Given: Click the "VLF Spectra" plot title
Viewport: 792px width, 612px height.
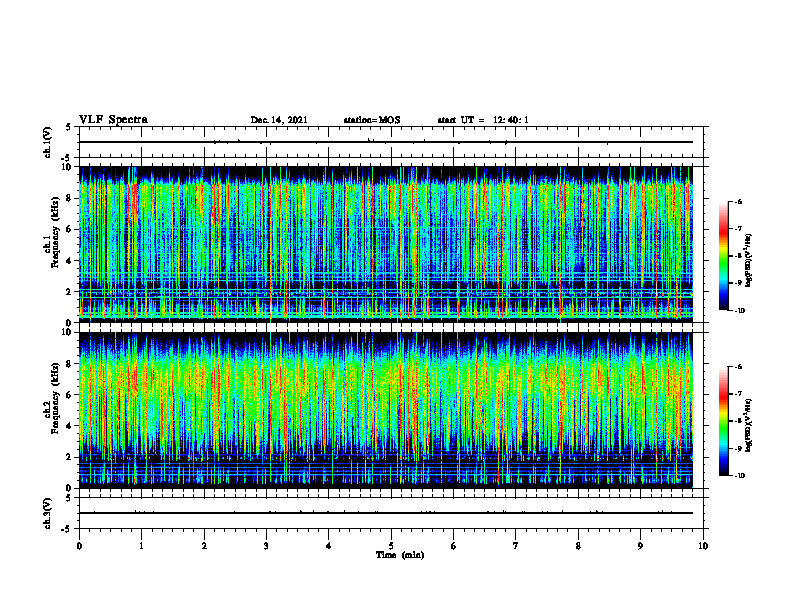Looking at the screenshot, I should pyautogui.click(x=113, y=120).
